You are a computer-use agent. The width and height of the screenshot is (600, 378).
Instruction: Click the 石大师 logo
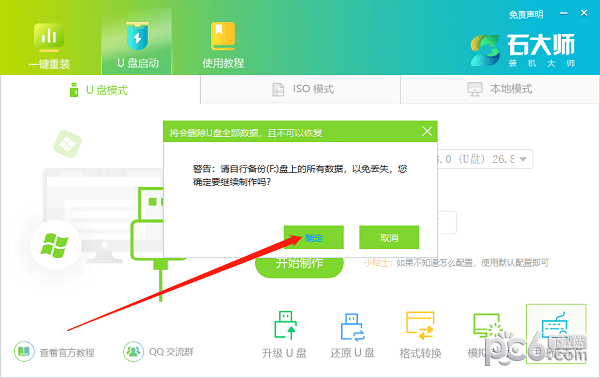523,50
